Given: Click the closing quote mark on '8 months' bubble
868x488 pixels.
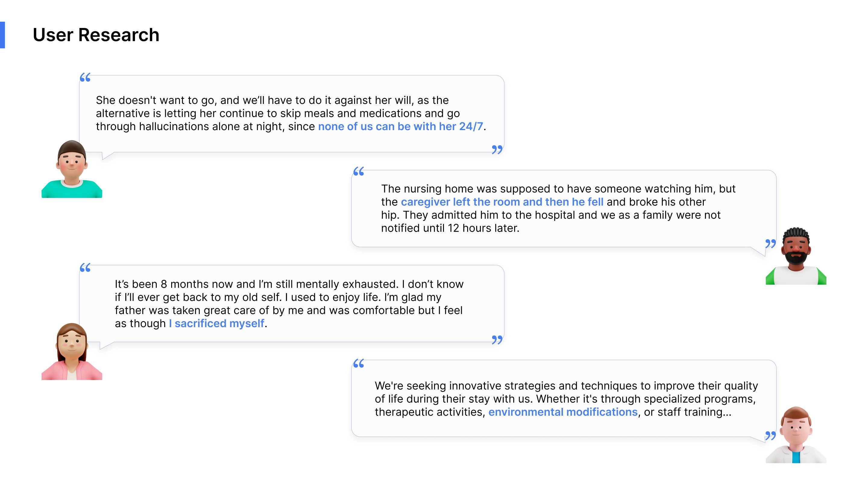Looking at the screenshot, I should (497, 340).
